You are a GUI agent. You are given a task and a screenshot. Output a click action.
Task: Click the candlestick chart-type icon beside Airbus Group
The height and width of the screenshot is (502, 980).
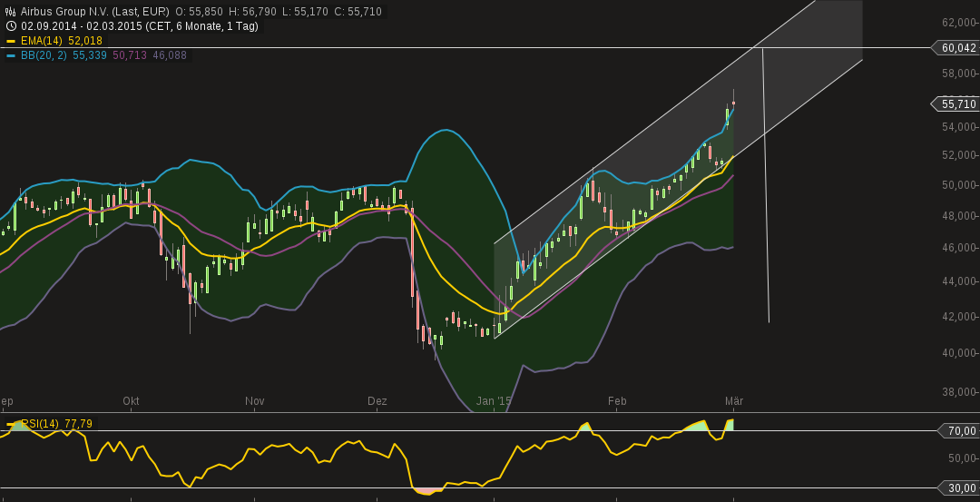[x=11, y=12]
